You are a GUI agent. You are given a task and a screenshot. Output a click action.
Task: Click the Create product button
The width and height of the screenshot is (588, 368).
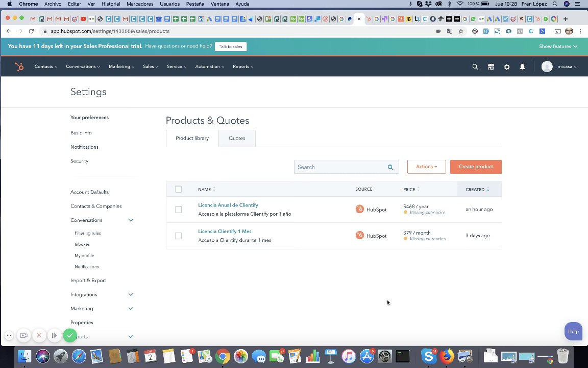(476, 167)
